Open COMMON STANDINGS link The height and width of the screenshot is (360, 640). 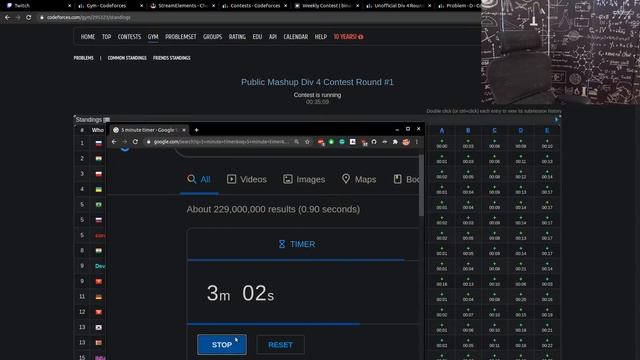(x=127, y=58)
